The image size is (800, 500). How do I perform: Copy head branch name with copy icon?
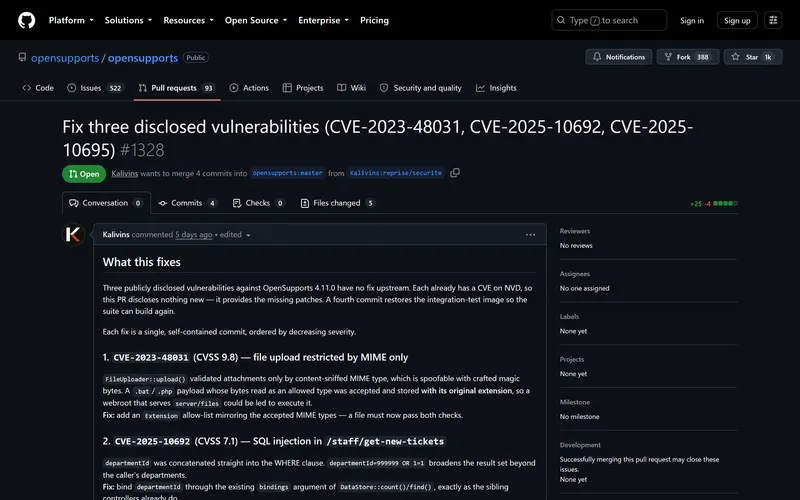coord(455,173)
